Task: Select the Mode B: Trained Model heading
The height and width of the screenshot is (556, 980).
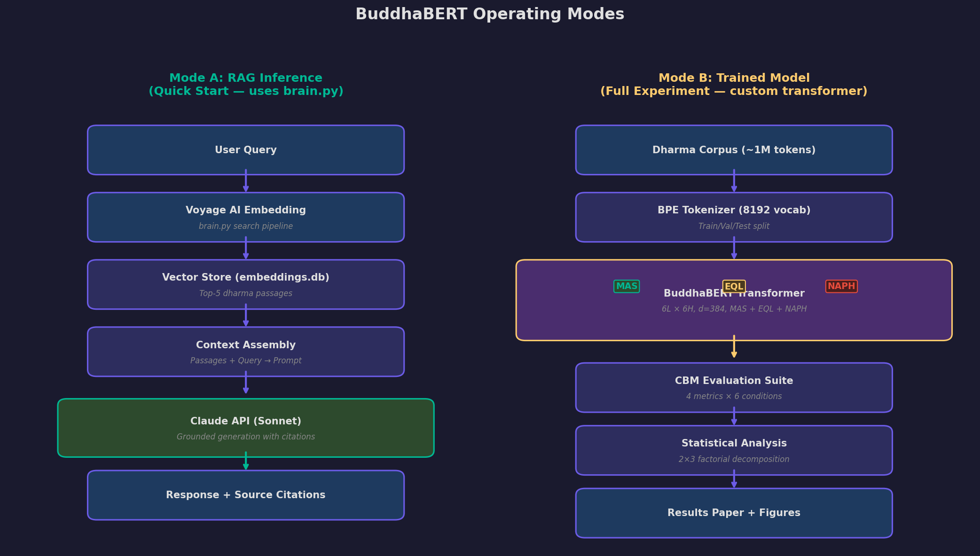Action: tap(734, 85)
